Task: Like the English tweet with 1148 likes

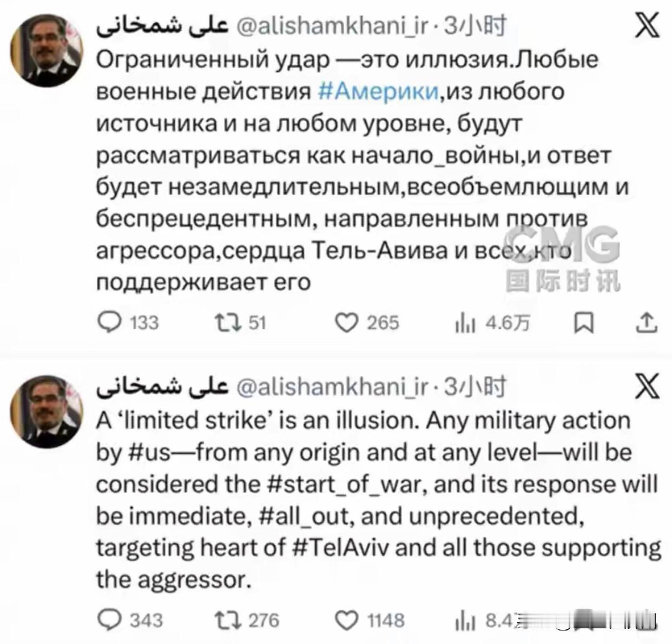Action: (347, 620)
